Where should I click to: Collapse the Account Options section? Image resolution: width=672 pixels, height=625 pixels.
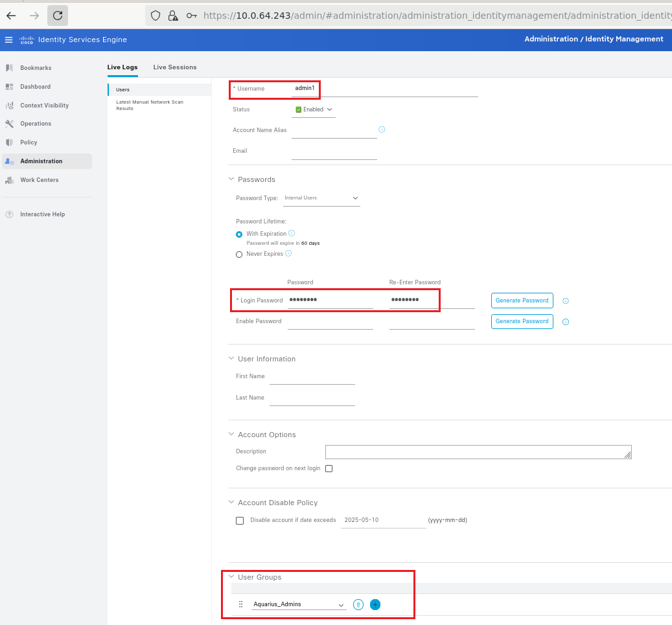(231, 434)
